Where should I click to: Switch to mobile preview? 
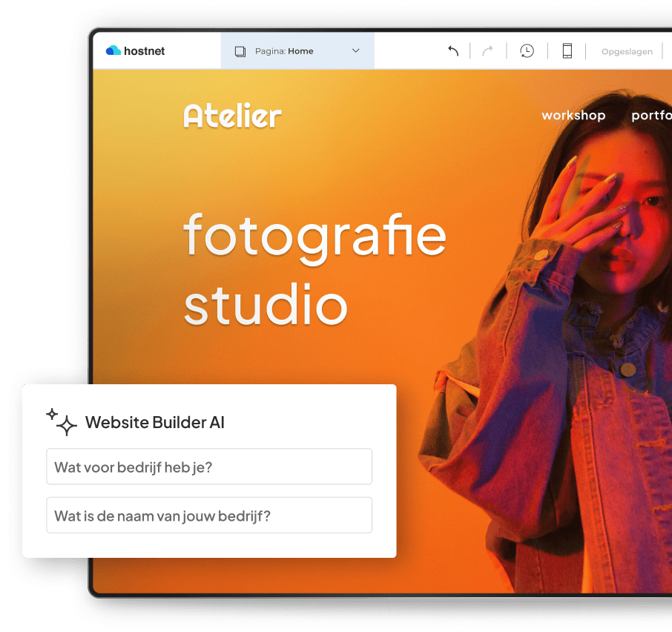pos(567,51)
